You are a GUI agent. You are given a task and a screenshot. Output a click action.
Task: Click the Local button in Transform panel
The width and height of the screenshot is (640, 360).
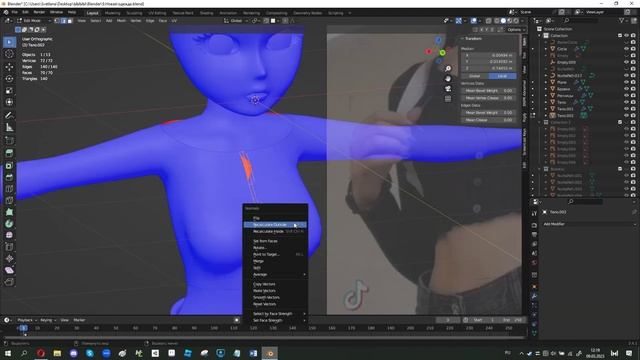click(x=502, y=76)
